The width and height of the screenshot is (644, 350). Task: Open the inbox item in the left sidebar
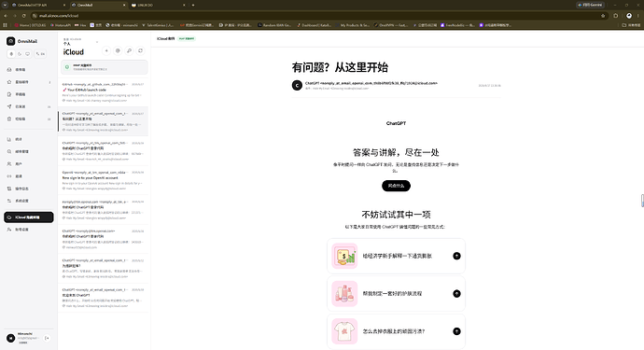[x=29, y=69]
